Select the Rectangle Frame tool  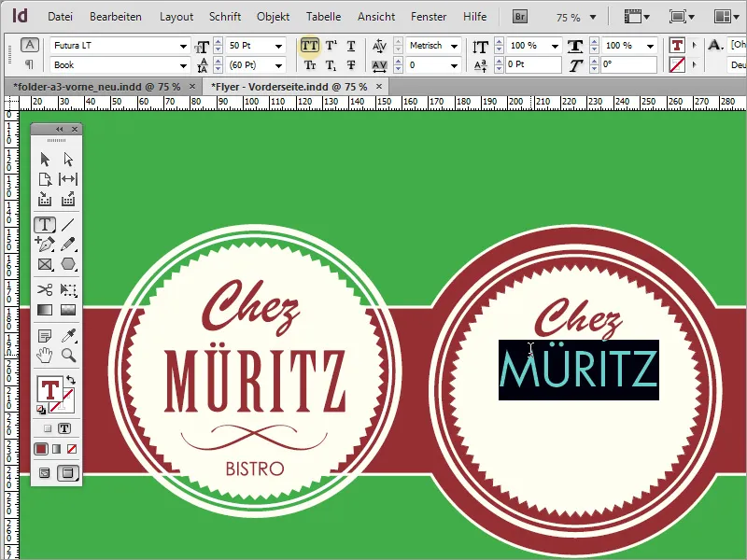pyautogui.click(x=45, y=264)
